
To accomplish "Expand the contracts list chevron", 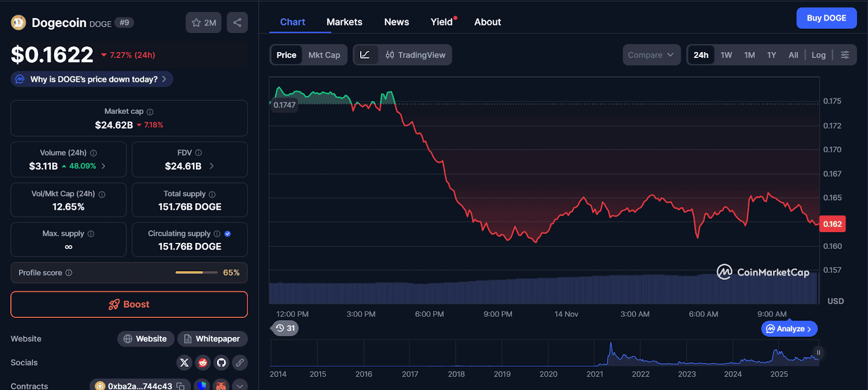I will pyautogui.click(x=240, y=386).
